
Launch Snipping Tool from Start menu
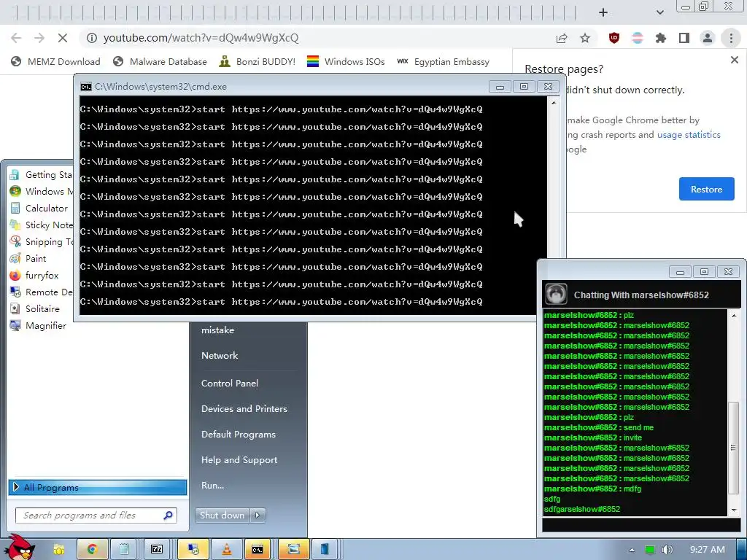[x=42, y=241]
